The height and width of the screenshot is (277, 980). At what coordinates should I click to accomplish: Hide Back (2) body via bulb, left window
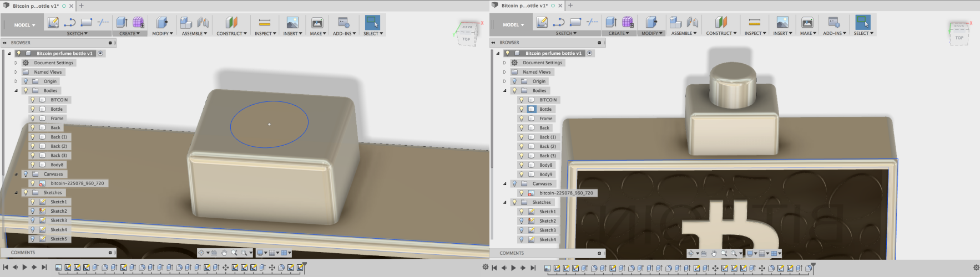pos(33,146)
